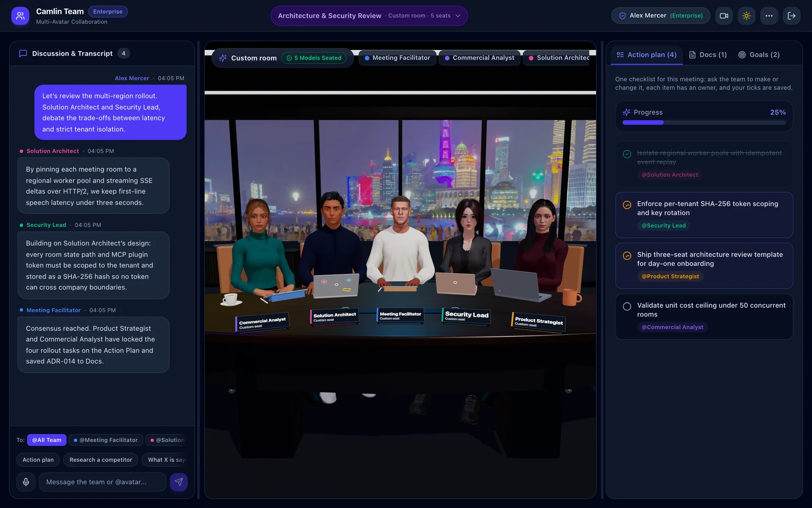Click the sign-out exit icon
The image size is (812, 508).
pos(791,16)
